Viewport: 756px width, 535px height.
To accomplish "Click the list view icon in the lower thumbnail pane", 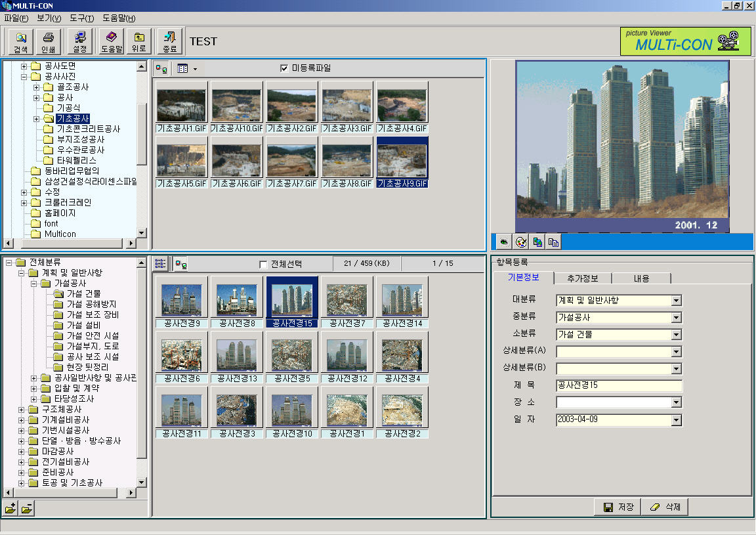I will click(x=160, y=264).
